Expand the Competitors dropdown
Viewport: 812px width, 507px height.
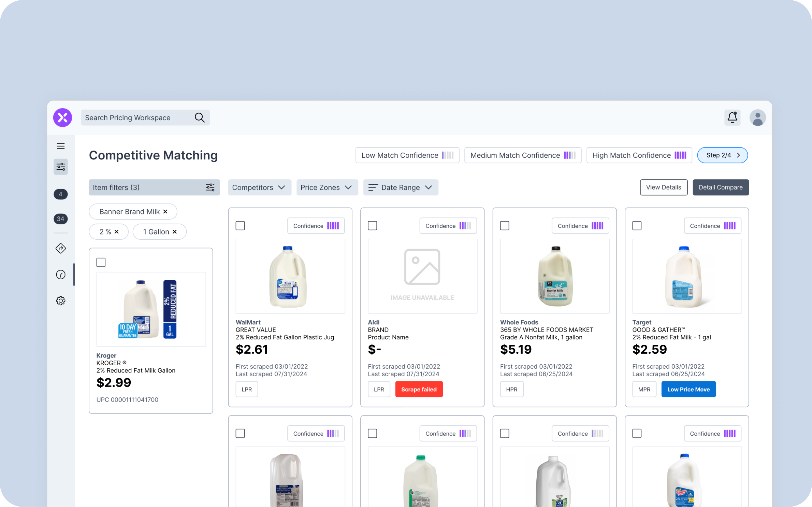coord(260,187)
